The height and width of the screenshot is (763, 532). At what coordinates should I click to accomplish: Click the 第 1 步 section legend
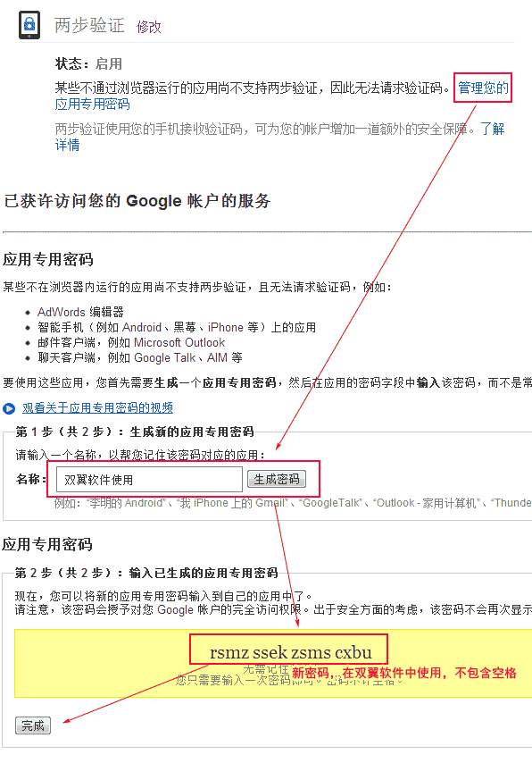(x=135, y=432)
